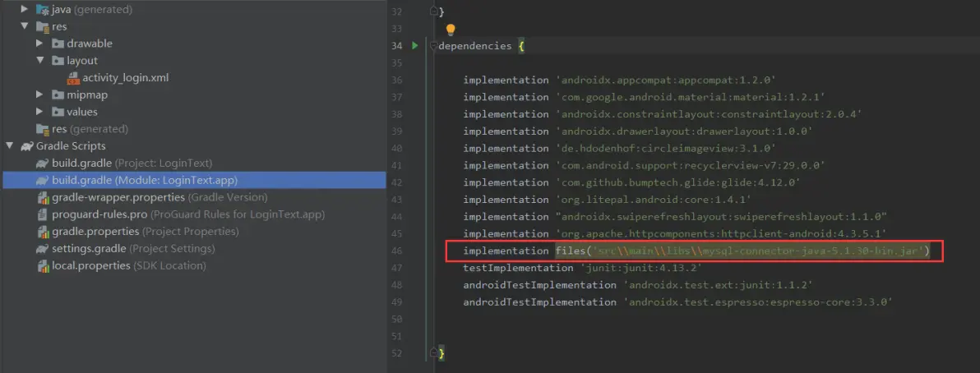Click the res (generated) folder icon
980x373 pixels.
pos(43,129)
